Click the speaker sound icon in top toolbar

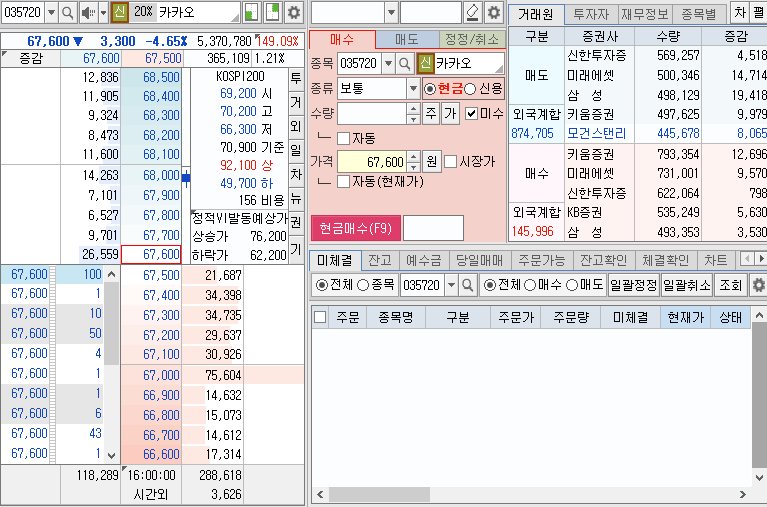pyautogui.click(x=88, y=12)
